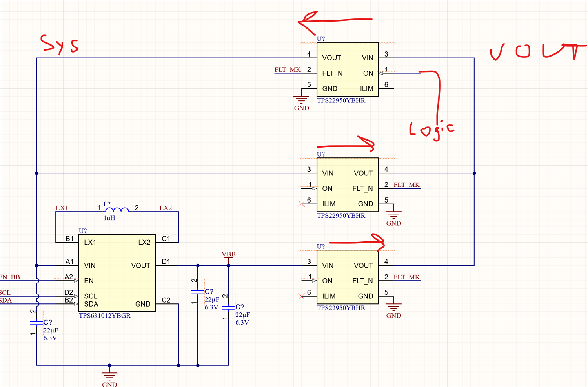Click the junction dot under the VBB port
Screen dimensions: 588x387
[228, 265]
